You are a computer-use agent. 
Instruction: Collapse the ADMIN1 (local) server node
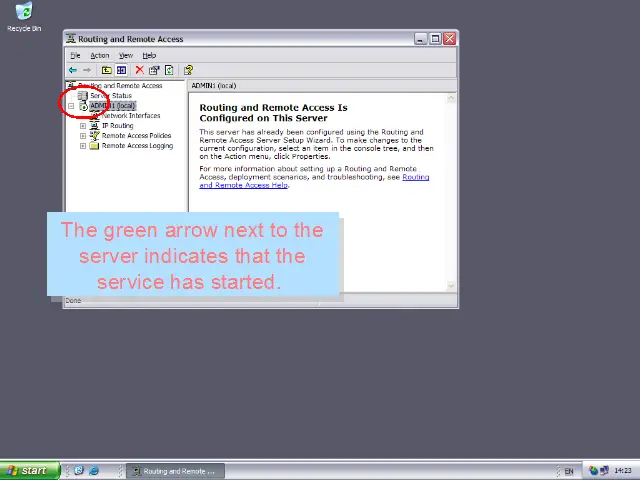71,106
